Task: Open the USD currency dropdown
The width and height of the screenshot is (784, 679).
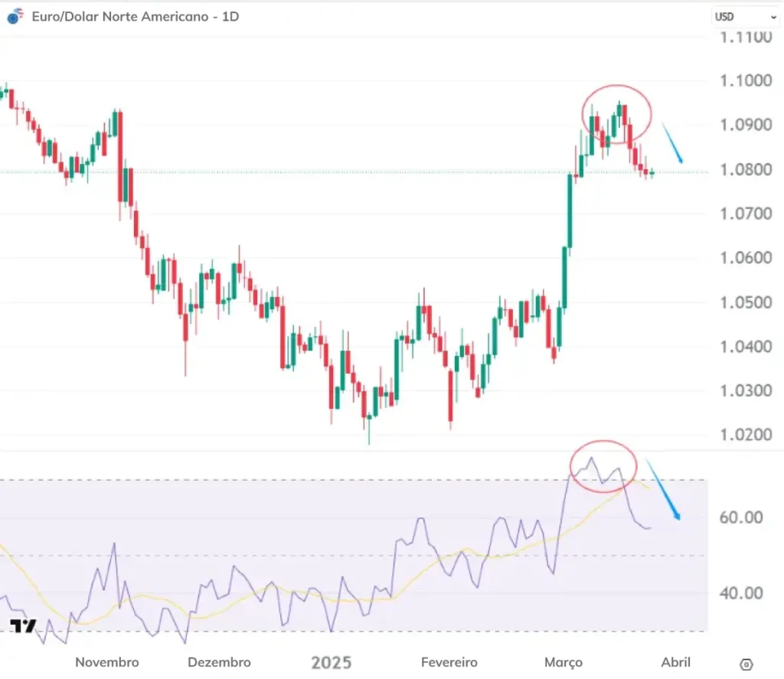Action: click(x=746, y=17)
